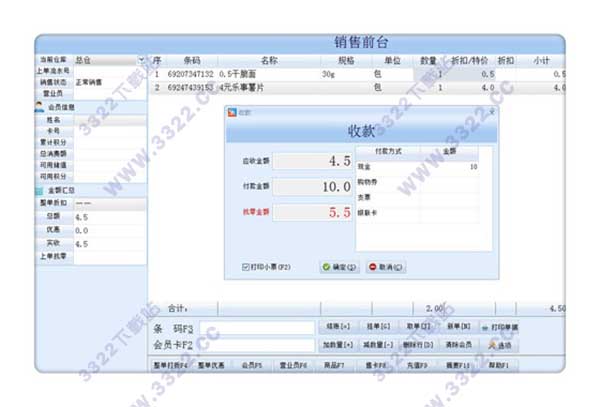Select the 银联卡 payment method row

417,213
